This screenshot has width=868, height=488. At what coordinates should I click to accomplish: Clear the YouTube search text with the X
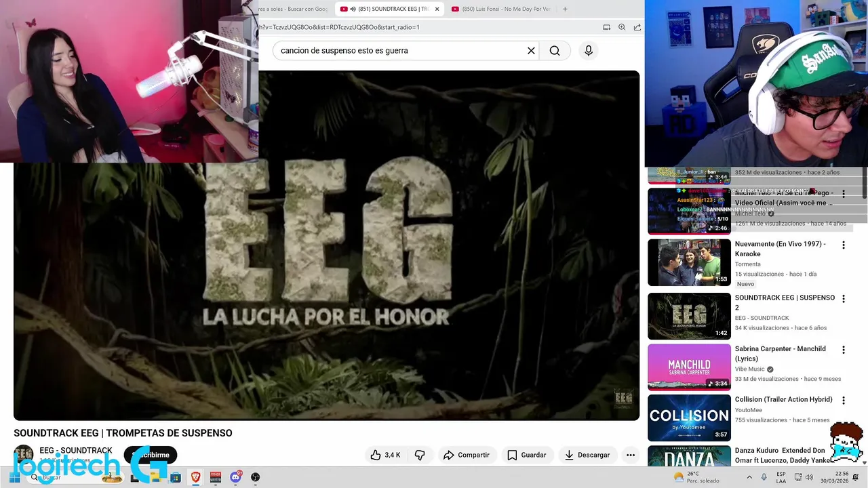[531, 51]
